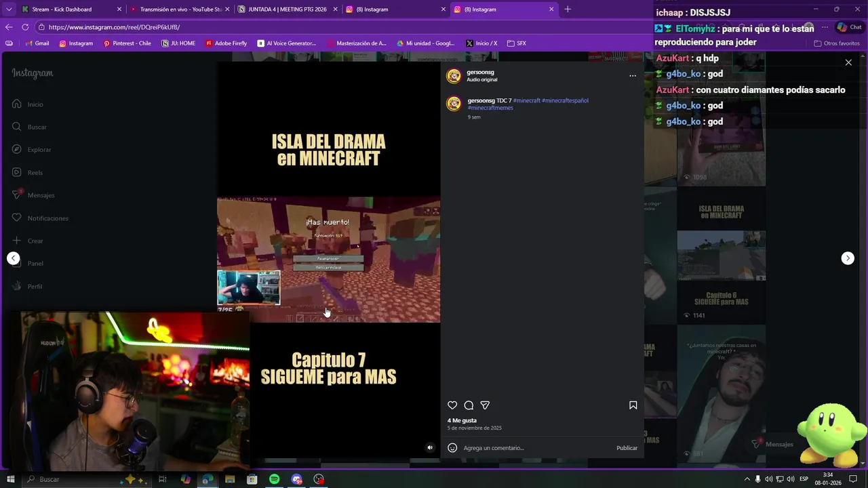
Task: Open comments with the speech bubble icon
Action: point(469,405)
